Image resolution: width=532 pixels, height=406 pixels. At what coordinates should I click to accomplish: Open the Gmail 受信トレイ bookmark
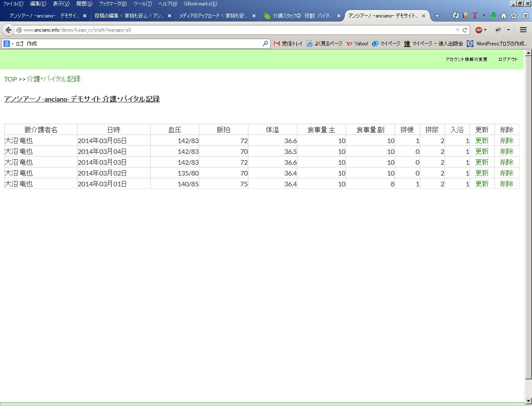(x=288, y=44)
